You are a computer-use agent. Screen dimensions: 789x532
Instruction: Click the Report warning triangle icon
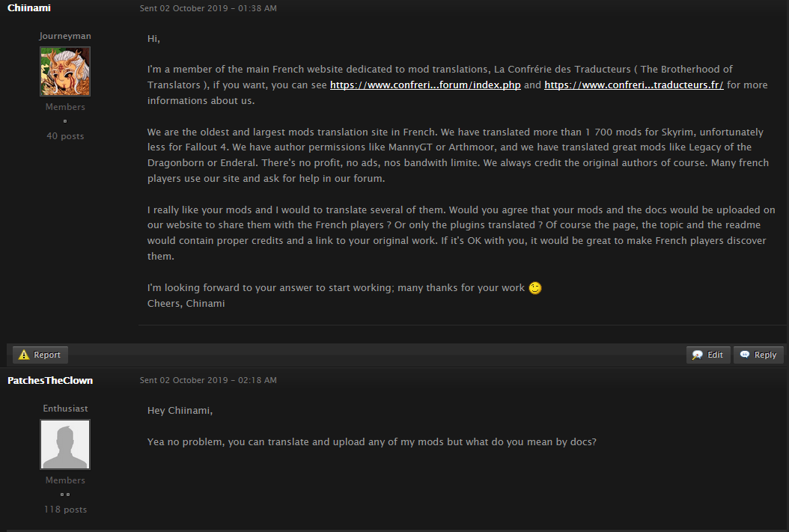point(24,355)
